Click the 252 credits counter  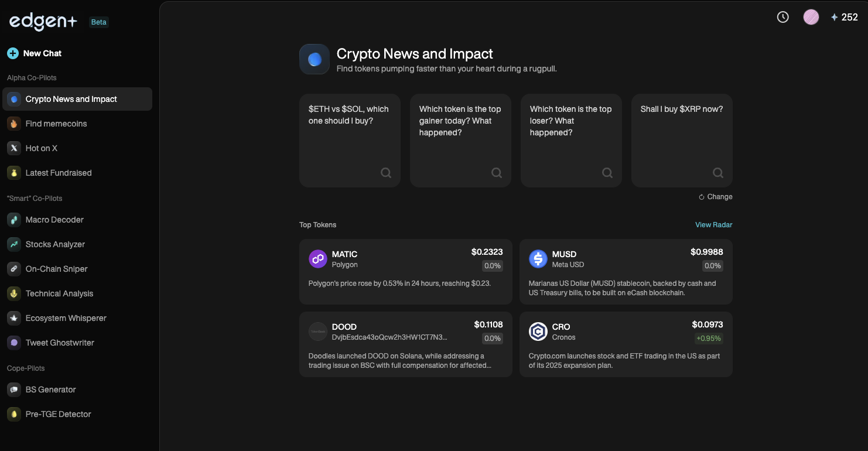(844, 18)
